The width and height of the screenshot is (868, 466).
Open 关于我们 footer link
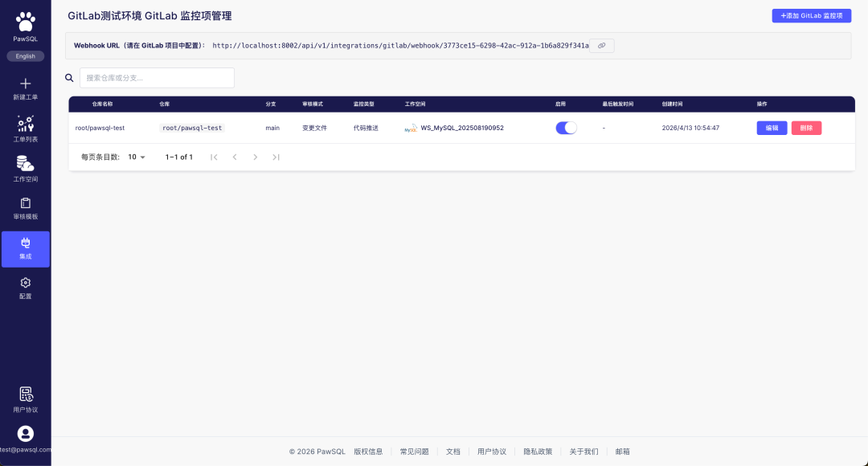point(583,452)
